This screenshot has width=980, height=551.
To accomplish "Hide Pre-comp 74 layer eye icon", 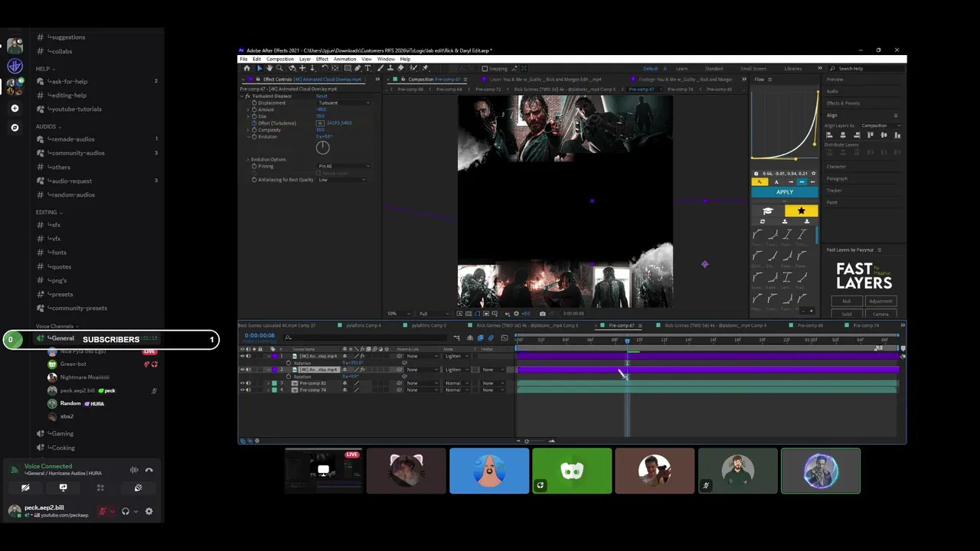I will point(242,390).
